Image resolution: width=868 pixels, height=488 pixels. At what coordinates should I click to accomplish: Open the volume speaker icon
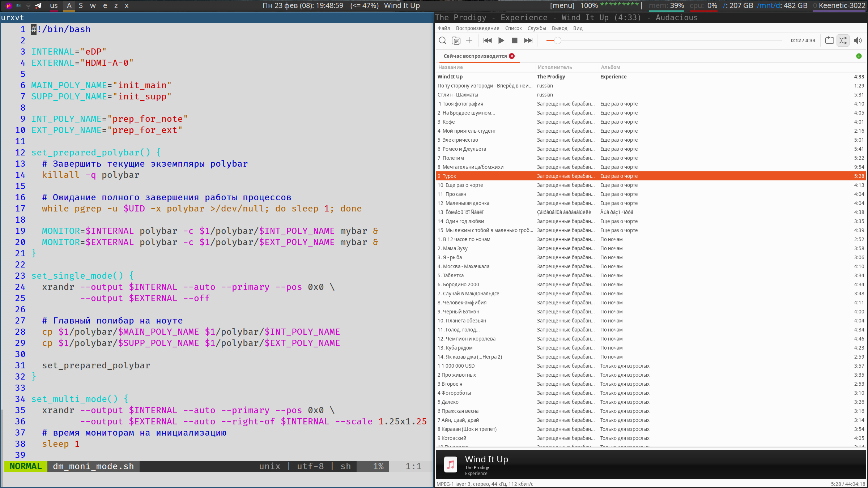pyautogui.click(x=858, y=40)
